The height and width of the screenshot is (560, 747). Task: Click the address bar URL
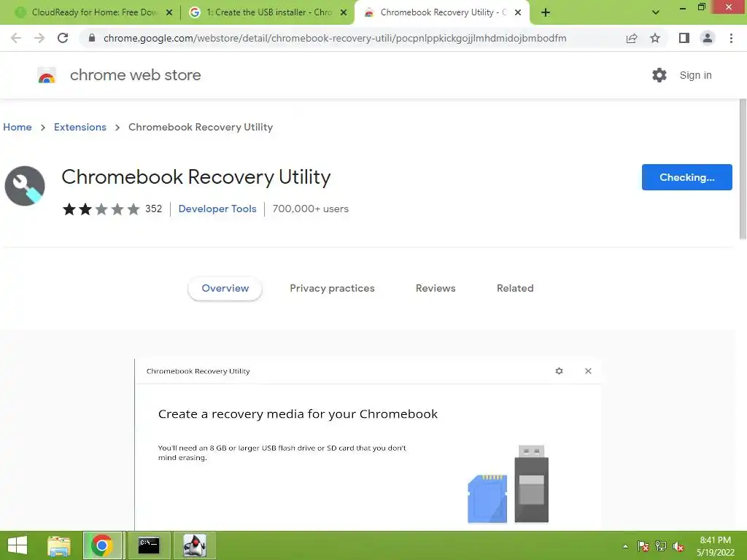tap(334, 38)
